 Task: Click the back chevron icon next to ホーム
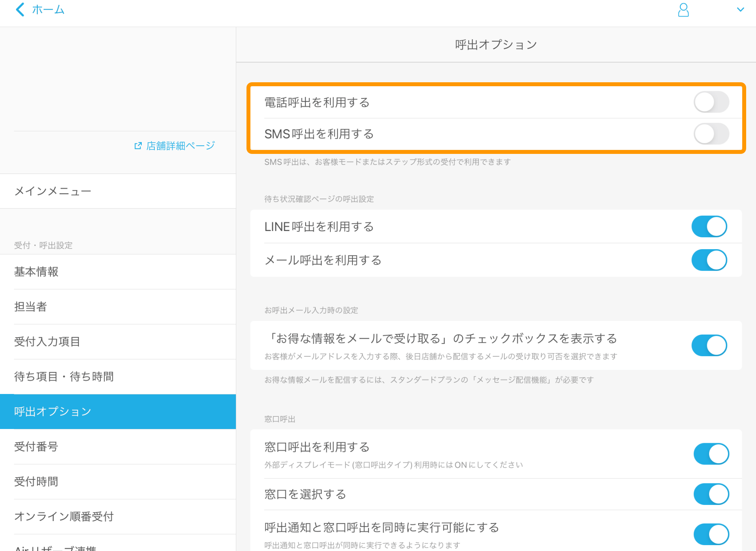pos(20,9)
